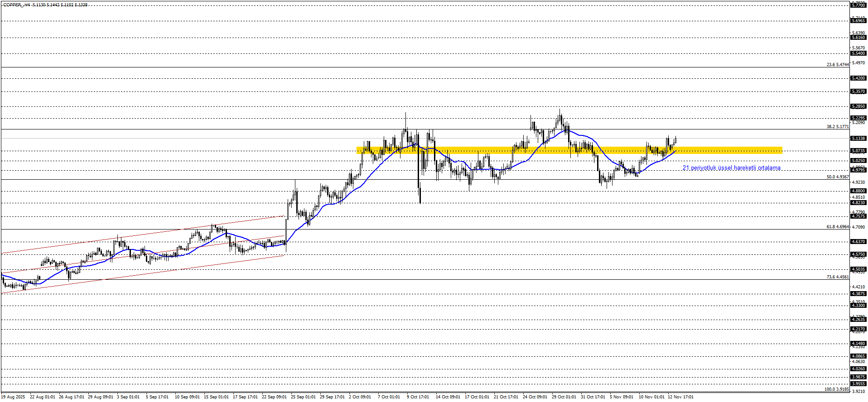This screenshot has height=402, width=868.
Task: Select the 50.0 4.9367 Fibonacci label
Action: 837,177
